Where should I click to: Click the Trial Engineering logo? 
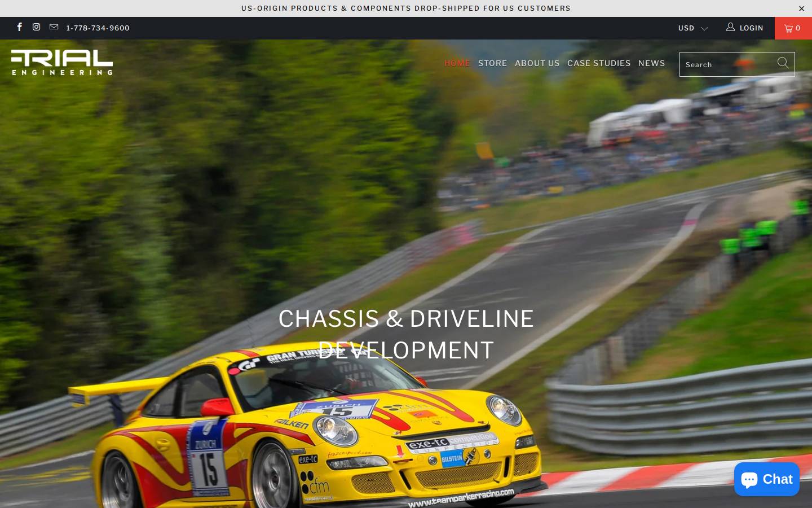click(62, 62)
